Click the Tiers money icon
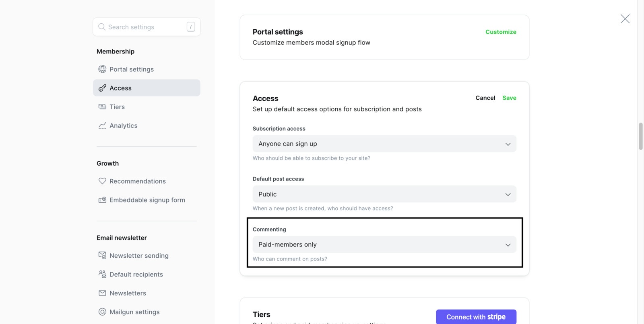This screenshot has width=644, height=324. (x=102, y=107)
